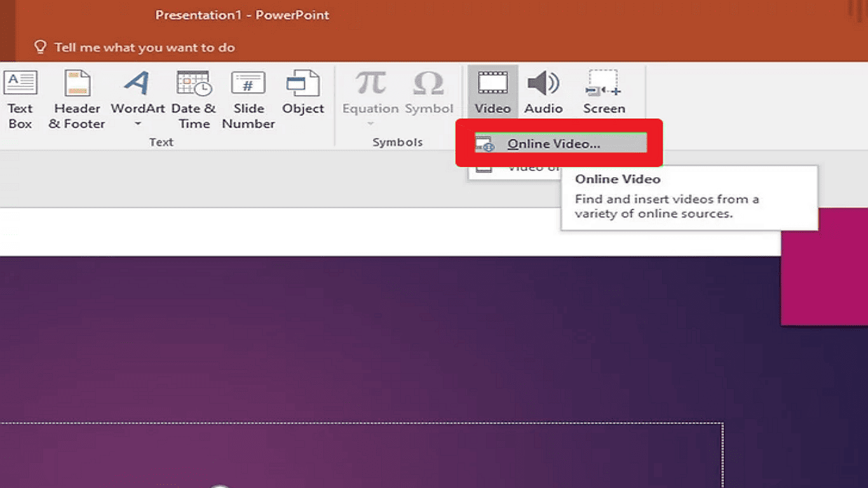Open Header & Footer dialog
The width and height of the screenshot is (868, 488).
(x=77, y=99)
